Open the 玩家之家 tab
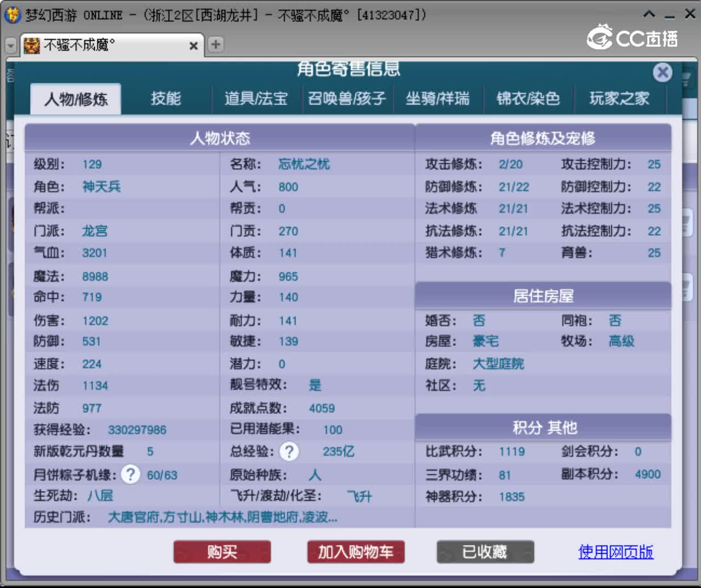 pyautogui.click(x=619, y=99)
